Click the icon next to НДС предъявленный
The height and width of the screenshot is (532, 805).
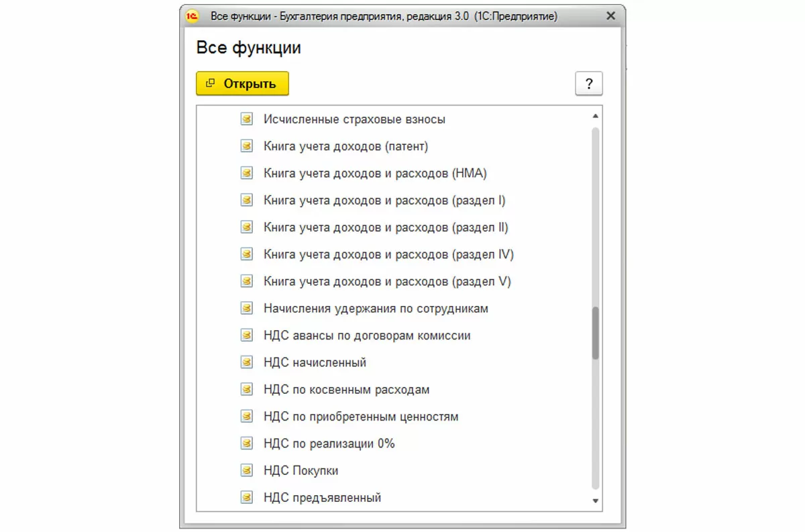[x=247, y=498]
